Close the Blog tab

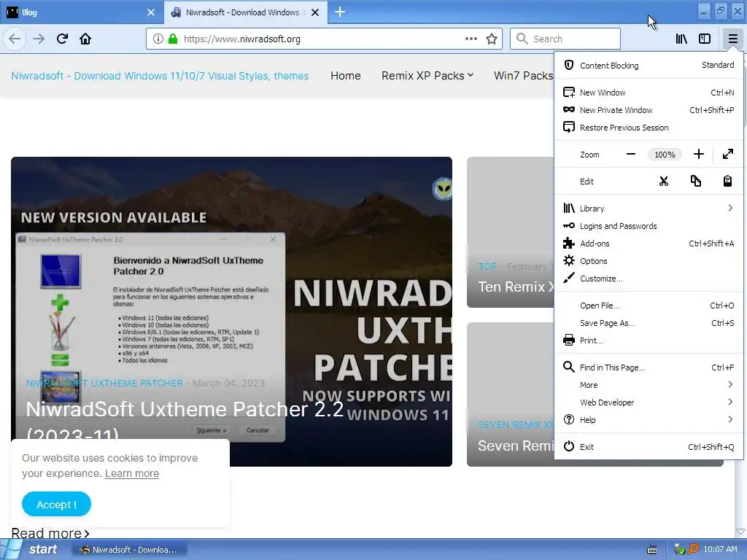click(x=150, y=12)
